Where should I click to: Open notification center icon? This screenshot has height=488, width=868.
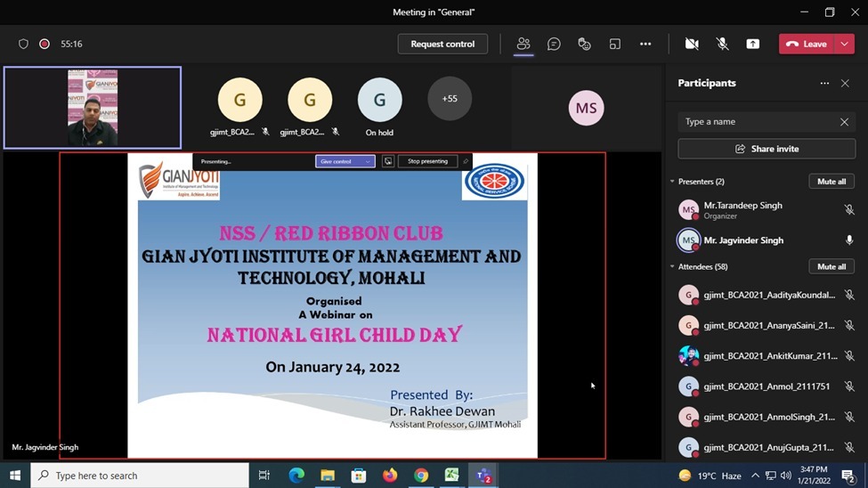click(848, 476)
